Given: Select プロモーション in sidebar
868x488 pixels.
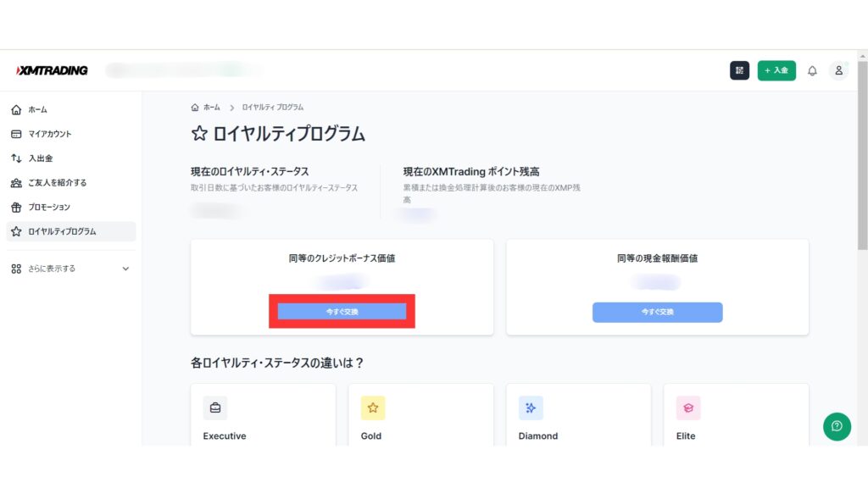Looking at the screenshot, I should 49,208.
